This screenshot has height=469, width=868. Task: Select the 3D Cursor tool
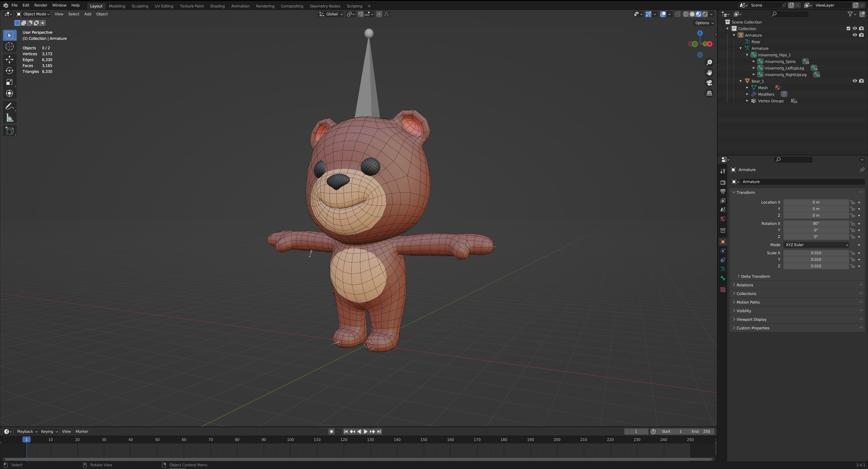pos(9,47)
